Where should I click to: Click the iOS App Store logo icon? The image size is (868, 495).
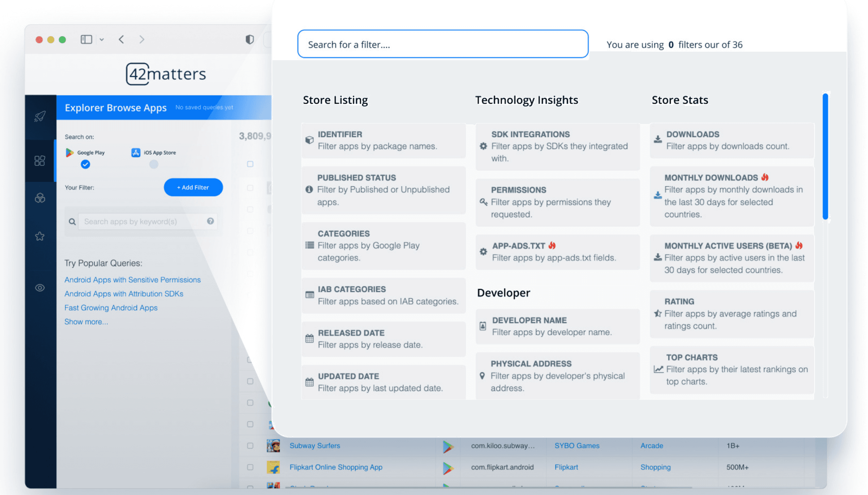(136, 153)
